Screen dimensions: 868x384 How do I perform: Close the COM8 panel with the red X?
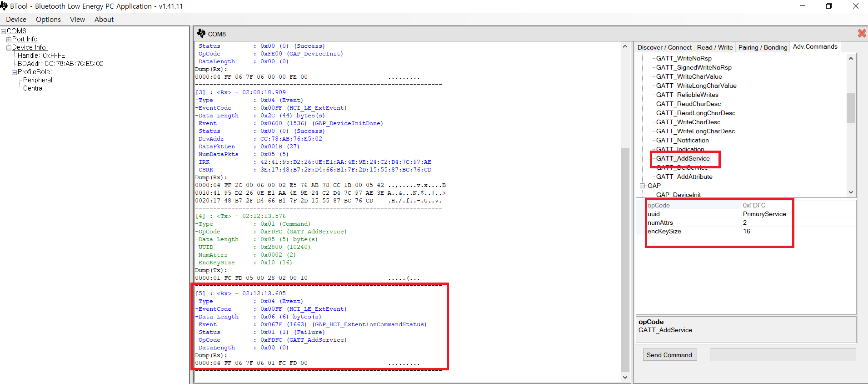(x=862, y=33)
